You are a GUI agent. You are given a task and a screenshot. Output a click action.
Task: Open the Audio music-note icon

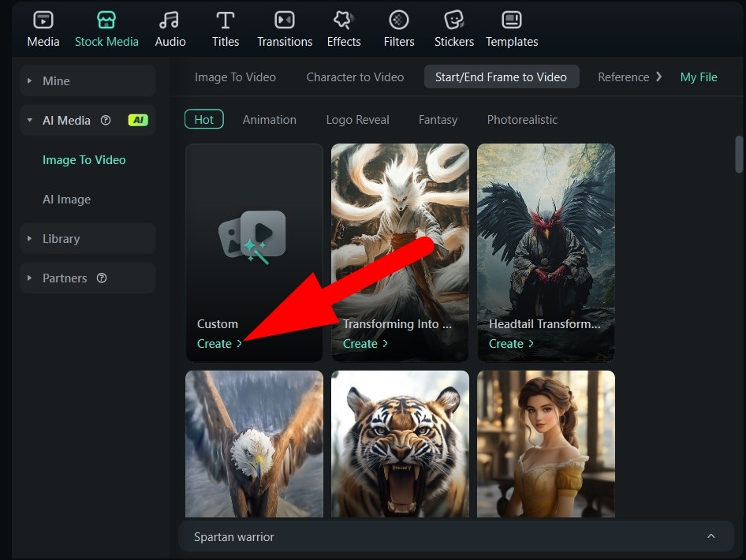click(x=170, y=20)
